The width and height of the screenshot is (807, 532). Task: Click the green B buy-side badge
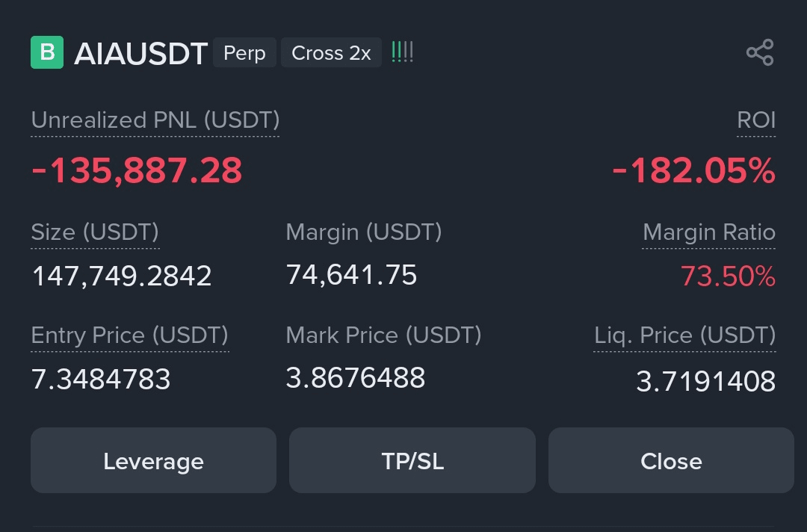click(x=47, y=53)
